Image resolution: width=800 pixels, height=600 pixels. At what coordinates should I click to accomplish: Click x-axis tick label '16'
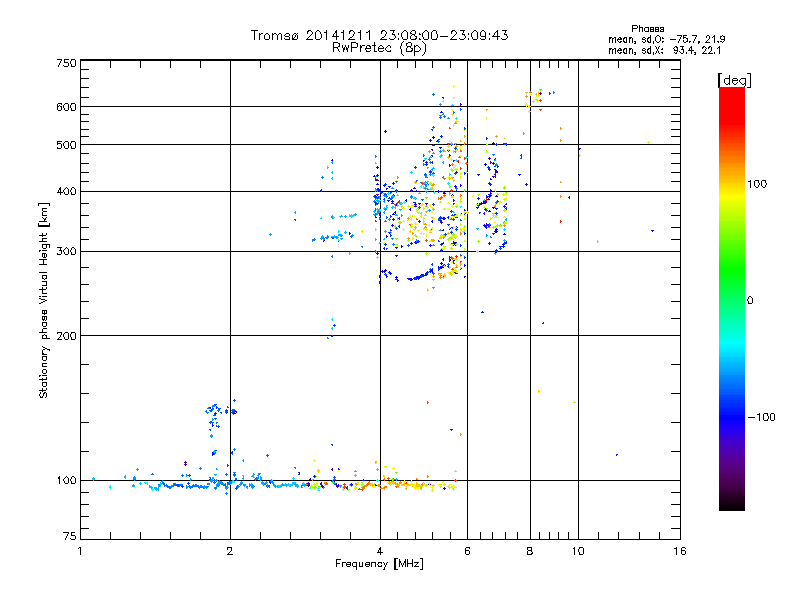pos(680,551)
